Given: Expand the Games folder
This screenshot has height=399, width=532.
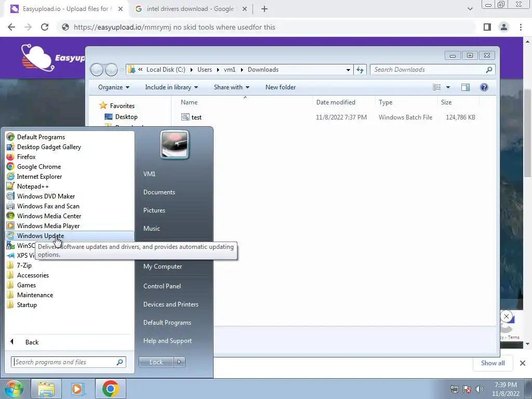Looking at the screenshot, I should [26, 285].
